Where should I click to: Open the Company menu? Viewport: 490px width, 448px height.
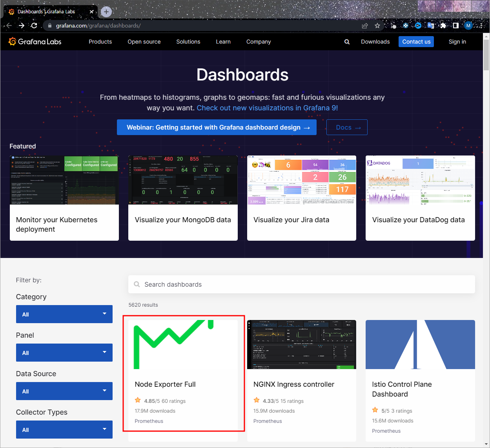point(259,42)
